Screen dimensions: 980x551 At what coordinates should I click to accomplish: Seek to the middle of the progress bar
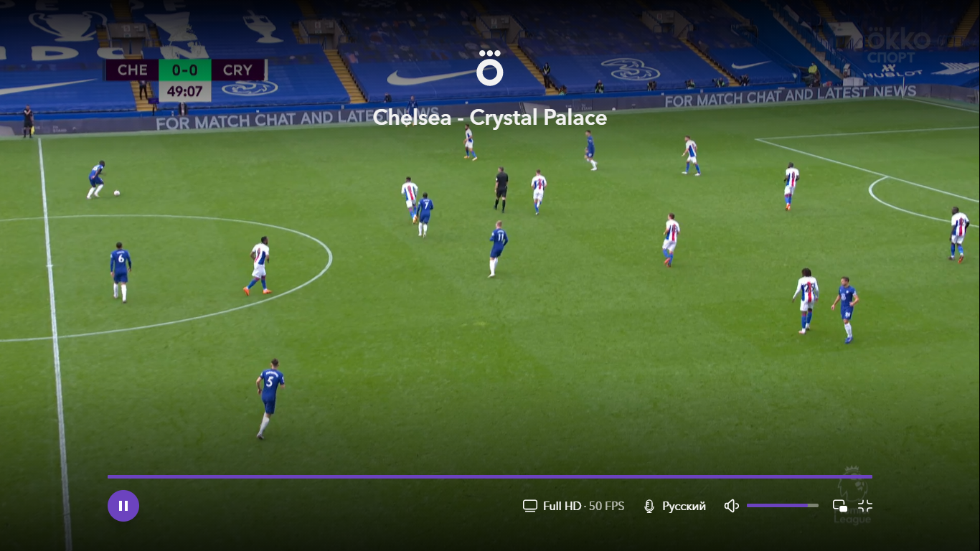click(x=490, y=476)
